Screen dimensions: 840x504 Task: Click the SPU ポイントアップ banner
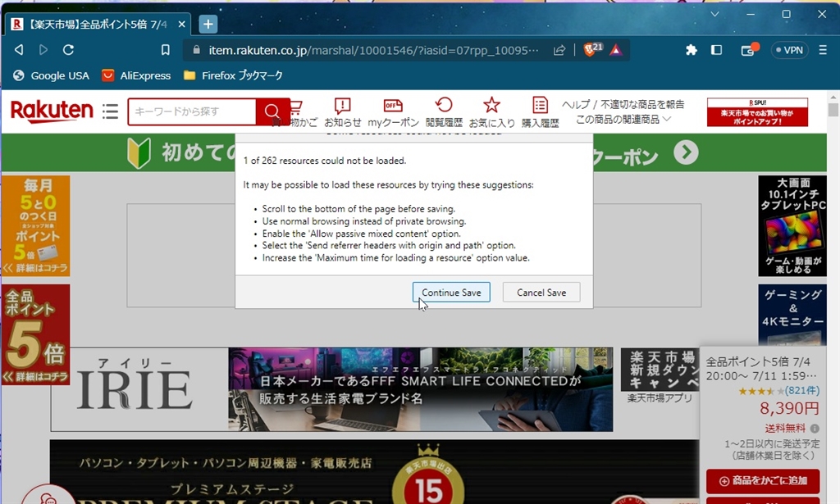(757, 111)
